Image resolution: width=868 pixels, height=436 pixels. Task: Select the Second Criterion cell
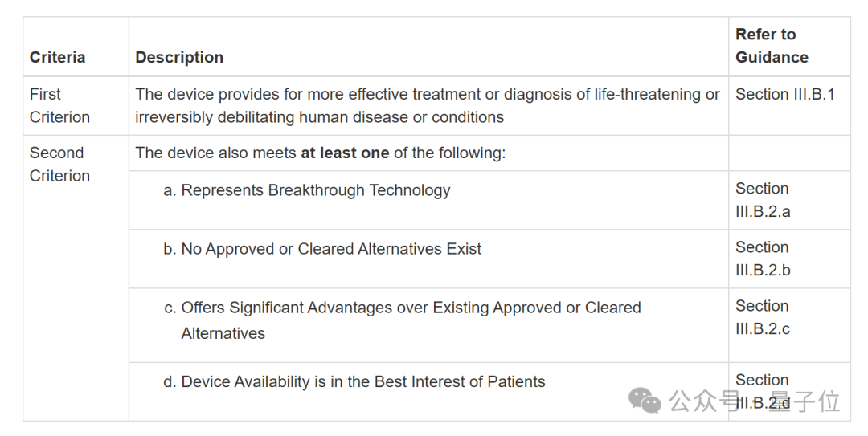click(x=59, y=164)
